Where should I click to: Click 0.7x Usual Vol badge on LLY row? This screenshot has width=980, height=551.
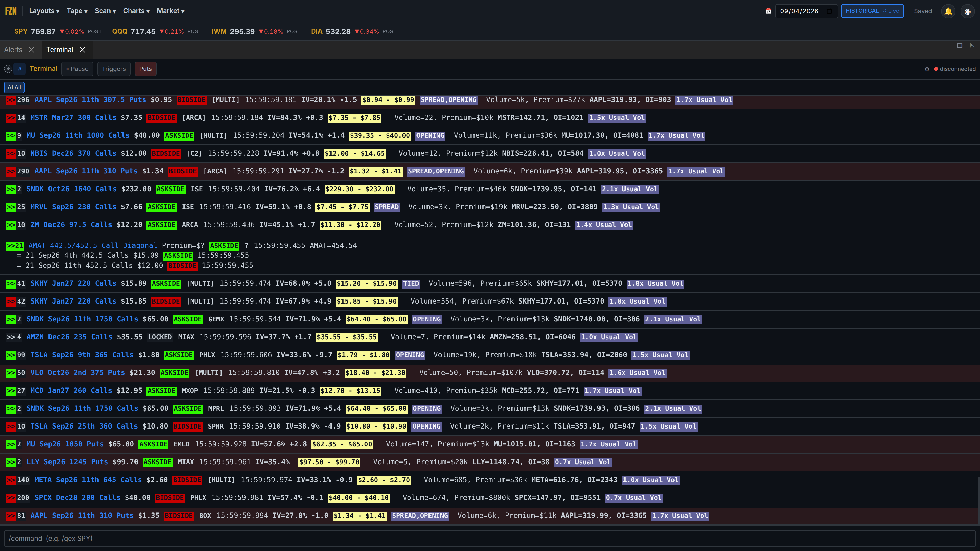coord(583,462)
